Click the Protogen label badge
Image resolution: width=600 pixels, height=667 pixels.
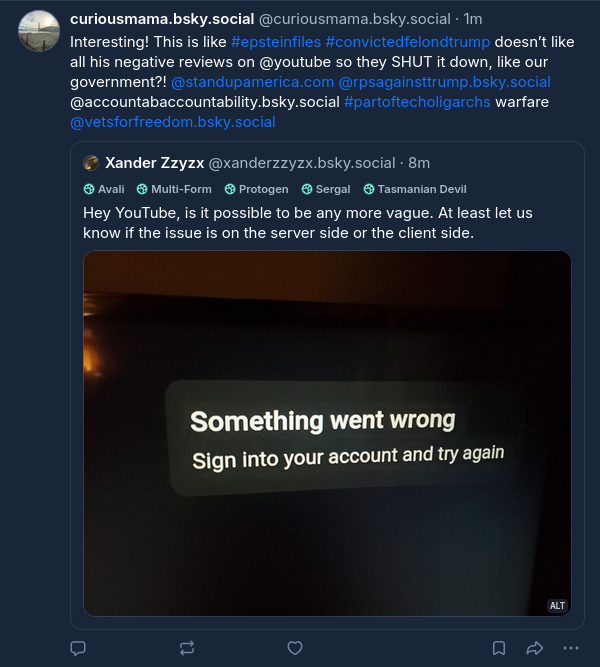(x=257, y=189)
